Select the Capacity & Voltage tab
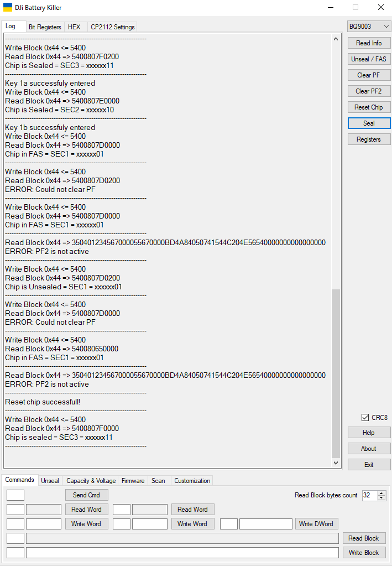This screenshot has width=392, height=566. tap(91, 481)
